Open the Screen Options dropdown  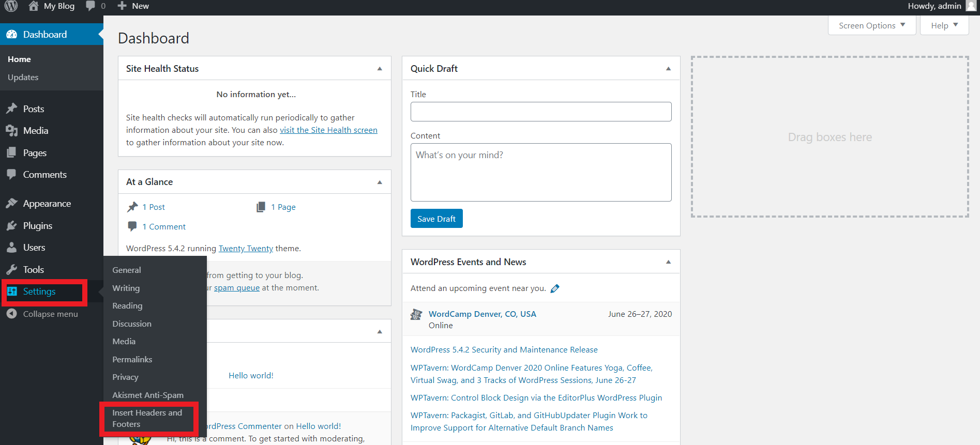872,25
